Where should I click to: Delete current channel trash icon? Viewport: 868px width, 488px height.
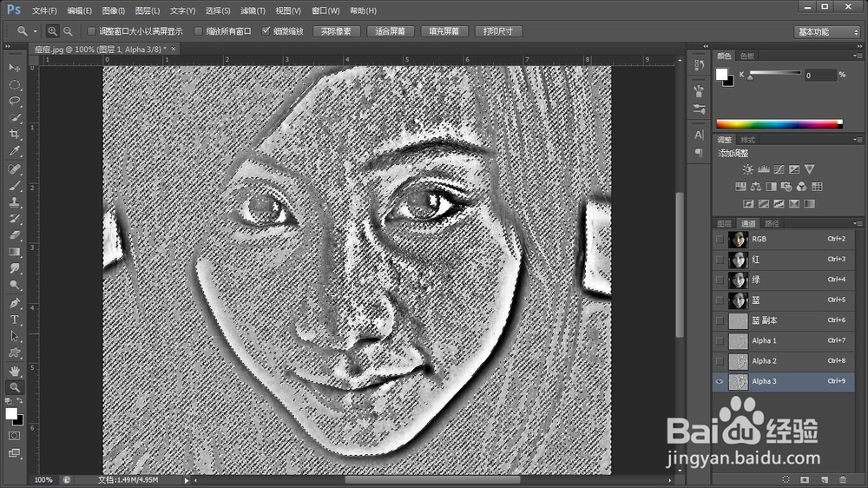[x=843, y=479]
